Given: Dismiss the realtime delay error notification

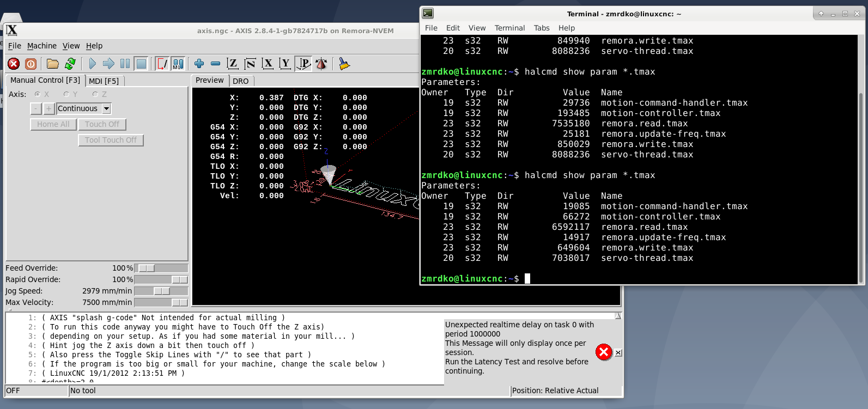Looking at the screenshot, I should click(604, 352).
